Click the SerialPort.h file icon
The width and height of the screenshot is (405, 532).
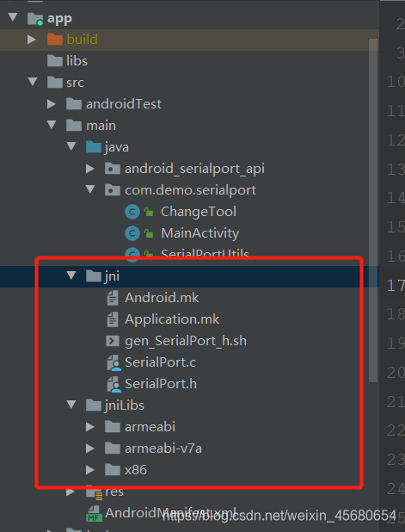click(x=114, y=385)
